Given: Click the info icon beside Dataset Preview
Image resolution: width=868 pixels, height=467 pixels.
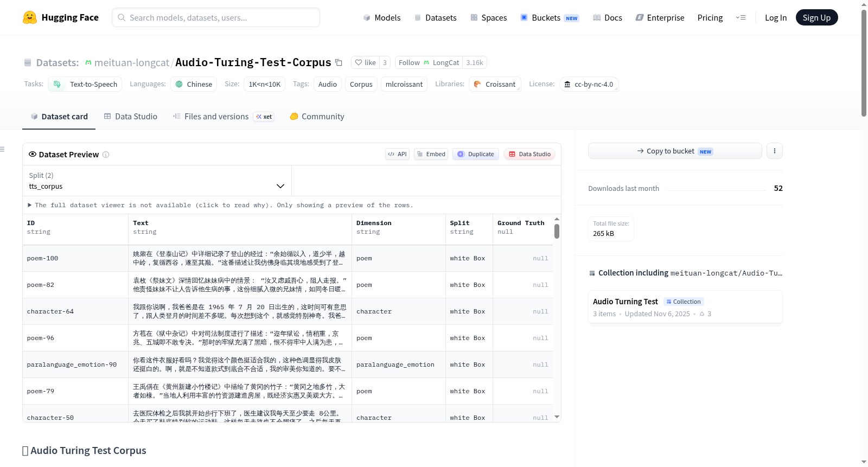Looking at the screenshot, I should (106, 155).
